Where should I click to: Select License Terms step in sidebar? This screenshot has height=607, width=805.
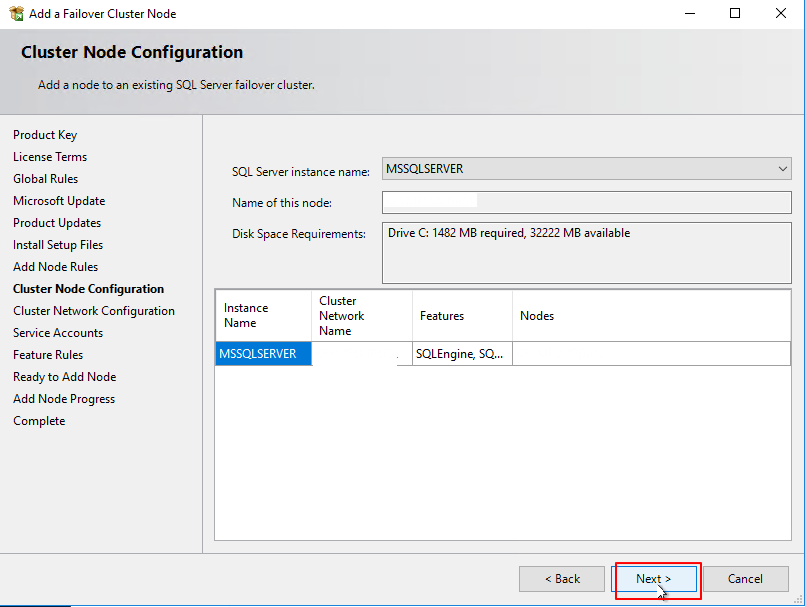pos(50,157)
